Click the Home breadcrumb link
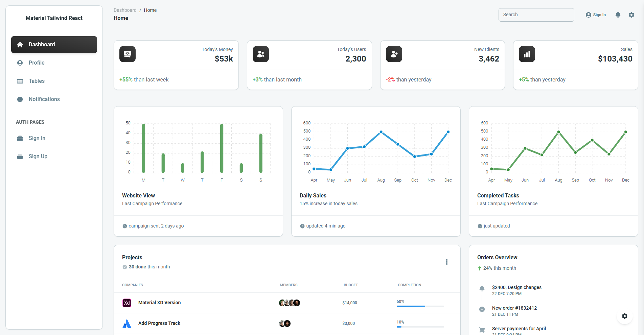Screen dimensions: 644x335 coord(150,10)
